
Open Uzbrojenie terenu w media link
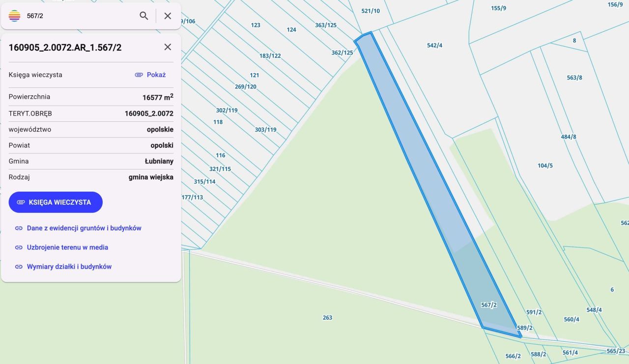pyautogui.click(x=67, y=247)
